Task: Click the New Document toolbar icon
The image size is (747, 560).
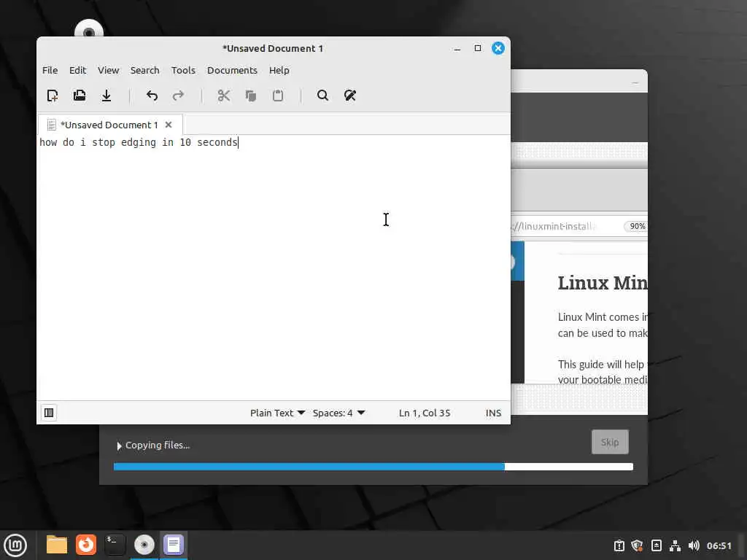Action: point(53,96)
